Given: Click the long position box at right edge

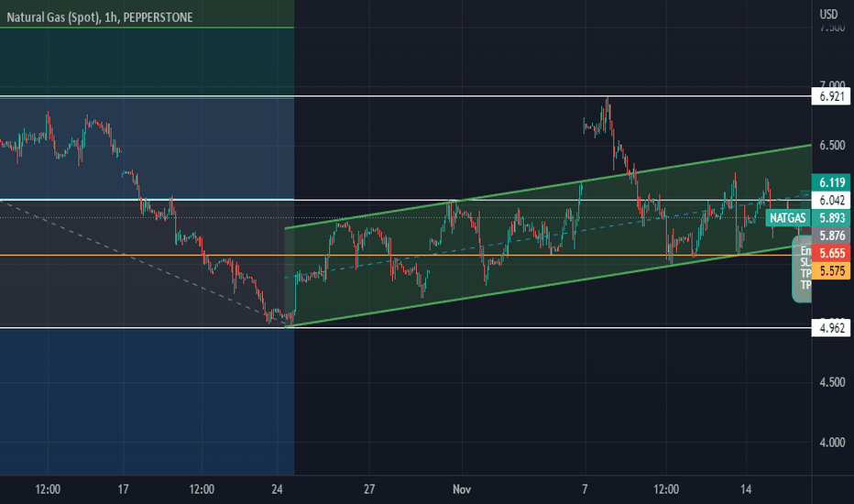Looking at the screenshot, I should (802, 268).
